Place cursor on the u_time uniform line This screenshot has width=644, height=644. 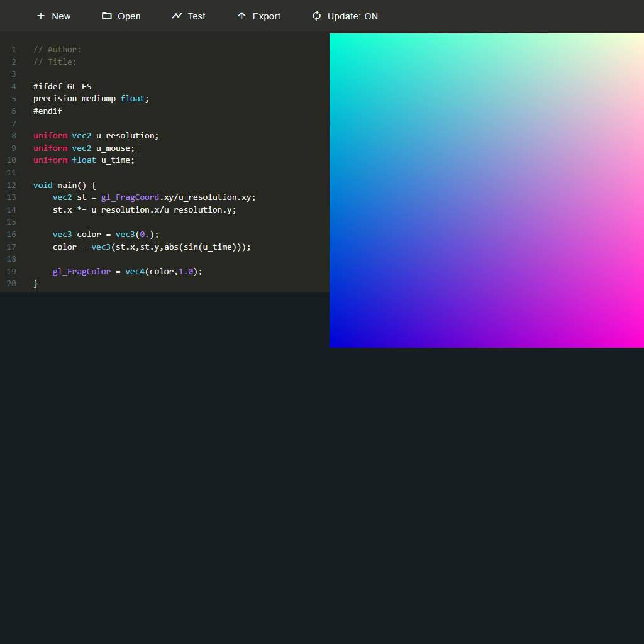(83, 160)
